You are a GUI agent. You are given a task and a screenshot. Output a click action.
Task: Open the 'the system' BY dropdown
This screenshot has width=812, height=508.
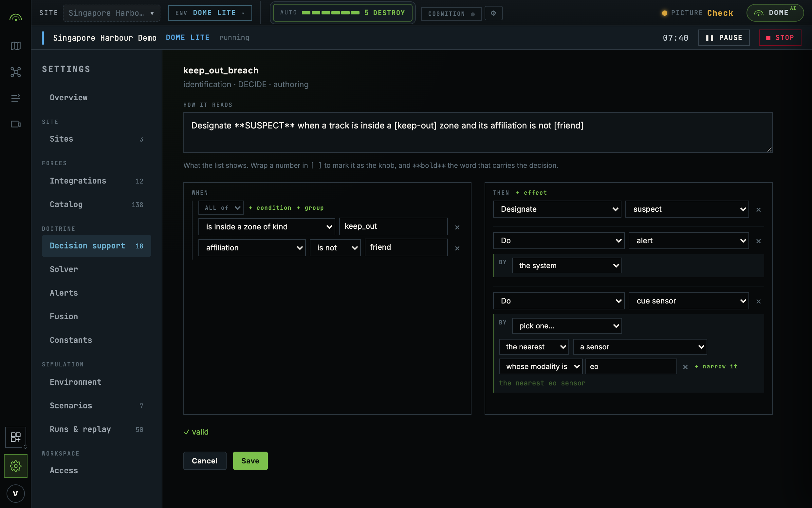[567, 265]
